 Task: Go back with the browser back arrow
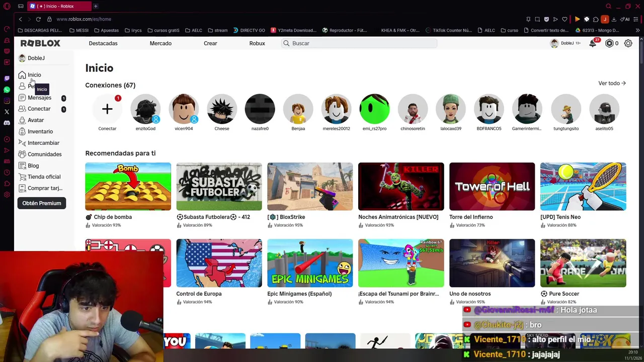[20, 19]
